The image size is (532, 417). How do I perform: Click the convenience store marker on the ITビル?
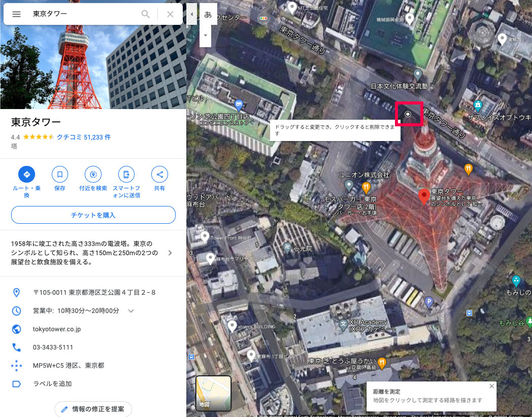239,105
